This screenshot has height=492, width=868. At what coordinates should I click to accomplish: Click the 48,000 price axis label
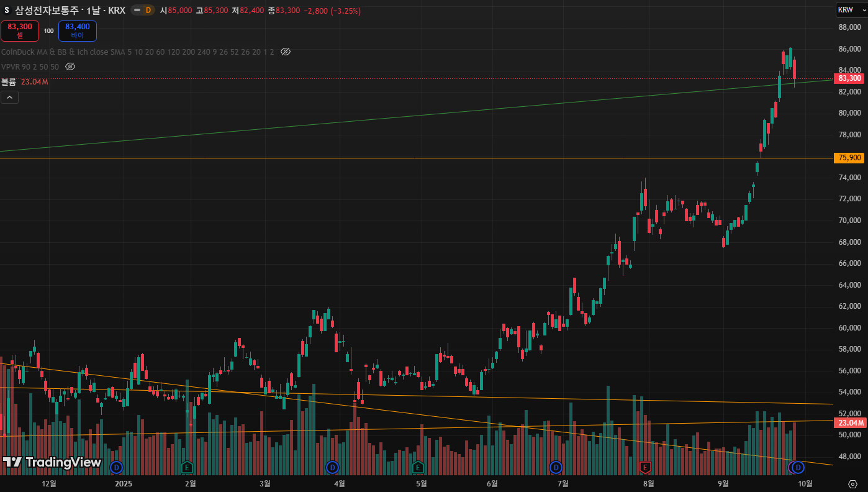pyautogui.click(x=849, y=457)
